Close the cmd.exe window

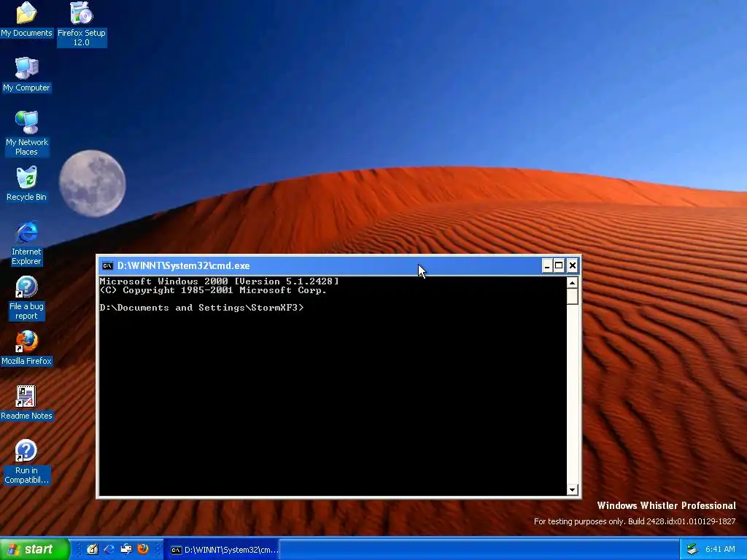573,265
